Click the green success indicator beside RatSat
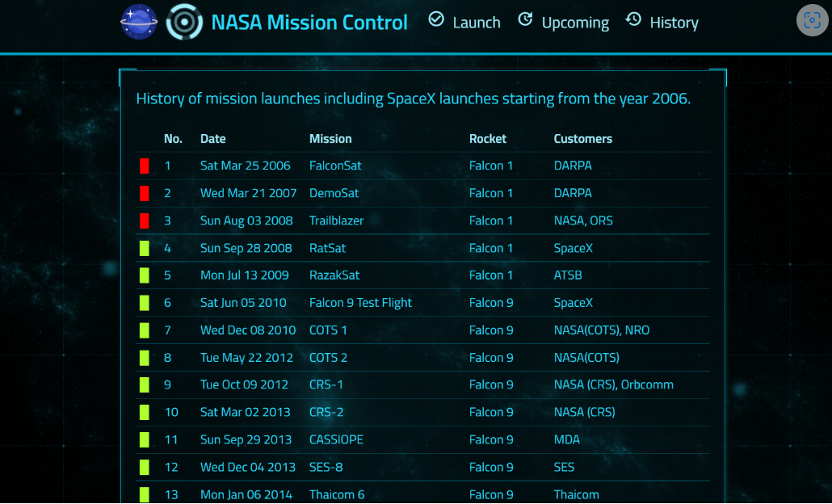 click(x=144, y=248)
